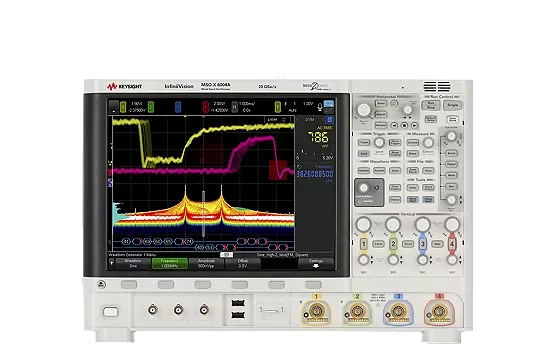
Task: Select the Frequency 1.000MHz softkey
Action: coord(170,264)
